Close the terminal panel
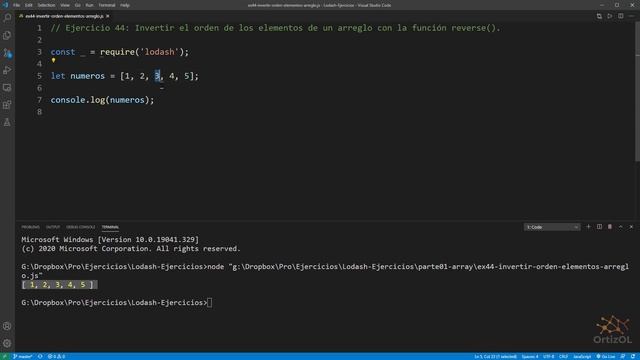The height and width of the screenshot is (360, 640). pos(631,227)
